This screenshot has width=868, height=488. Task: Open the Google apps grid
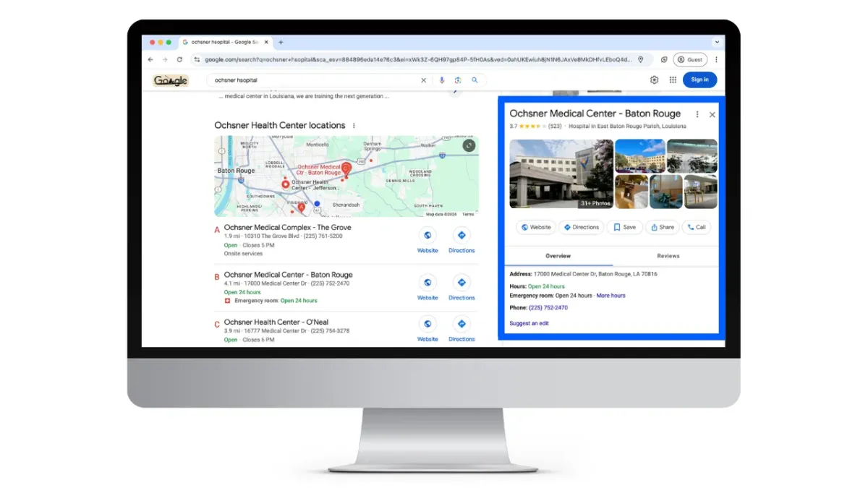pyautogui.click(x=673, y=80)
